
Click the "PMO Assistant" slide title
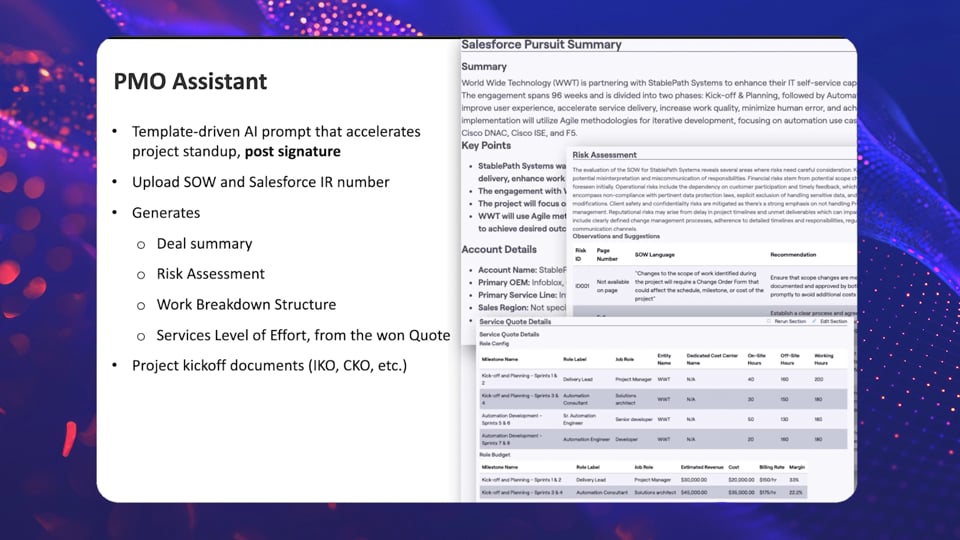click(x=190, y=81)
